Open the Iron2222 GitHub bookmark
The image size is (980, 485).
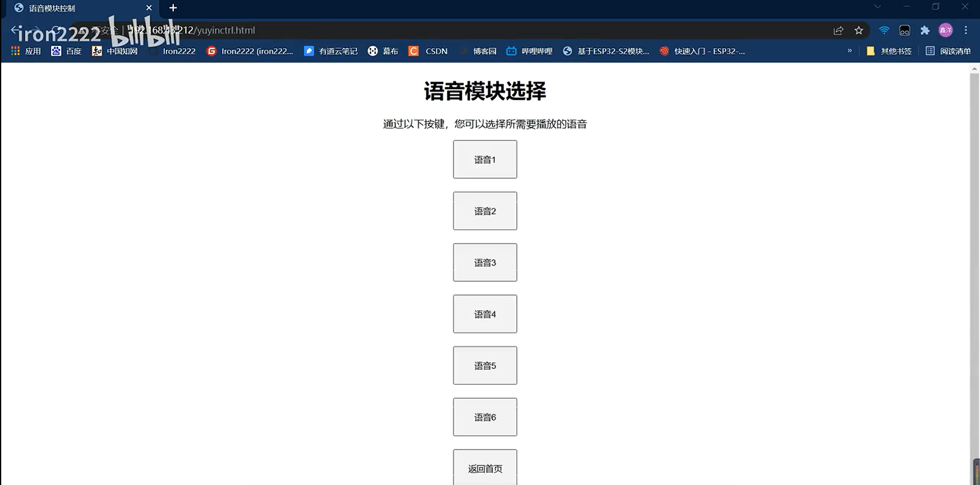pos(172,51)
